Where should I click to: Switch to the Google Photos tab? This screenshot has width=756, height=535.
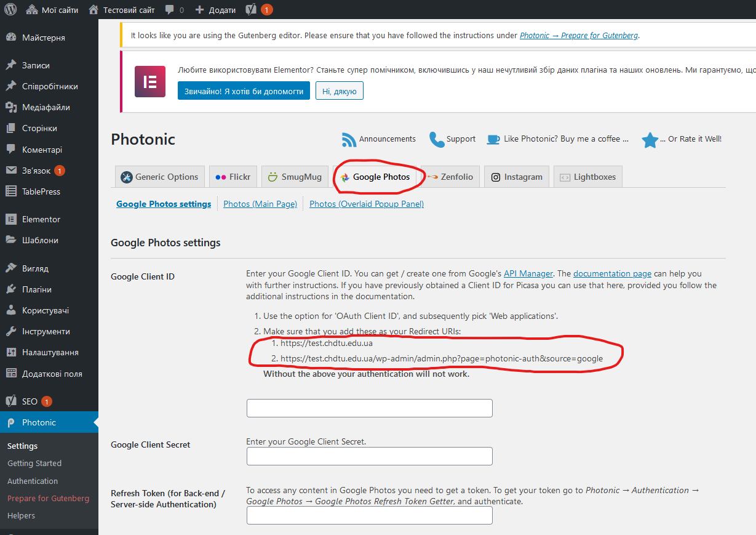click(x=375, y=177)
